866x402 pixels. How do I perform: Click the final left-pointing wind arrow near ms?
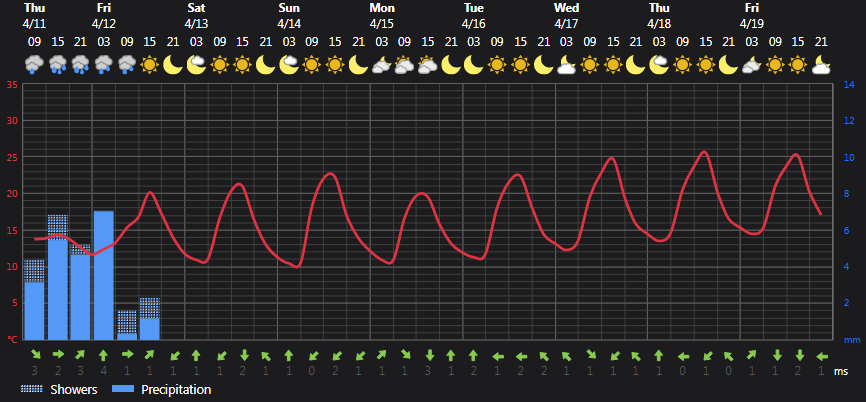(x=821, y=356)
